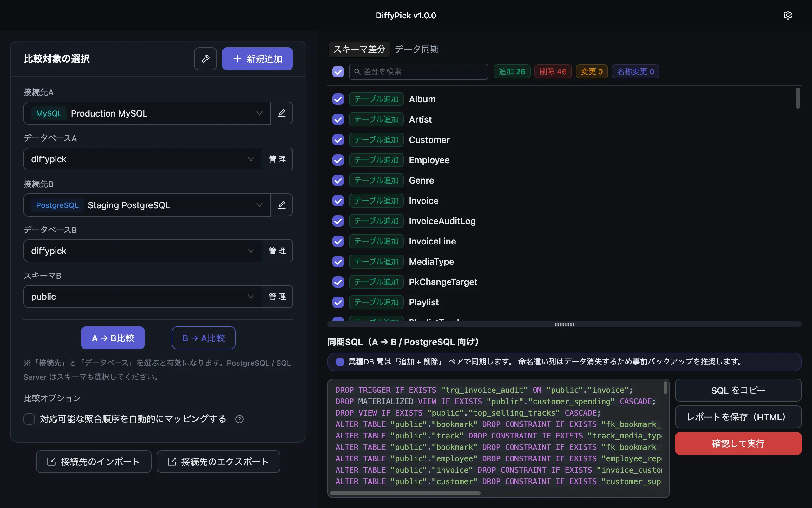Viewport: 812px width, 508px height.
Task: Open the データベースB diffypick dropdown
Action: (x=143, y=251)
